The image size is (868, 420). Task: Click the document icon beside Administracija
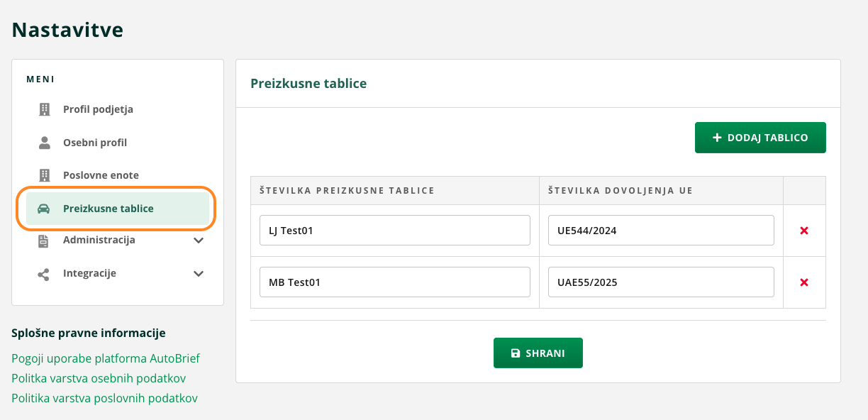(44, 241)
